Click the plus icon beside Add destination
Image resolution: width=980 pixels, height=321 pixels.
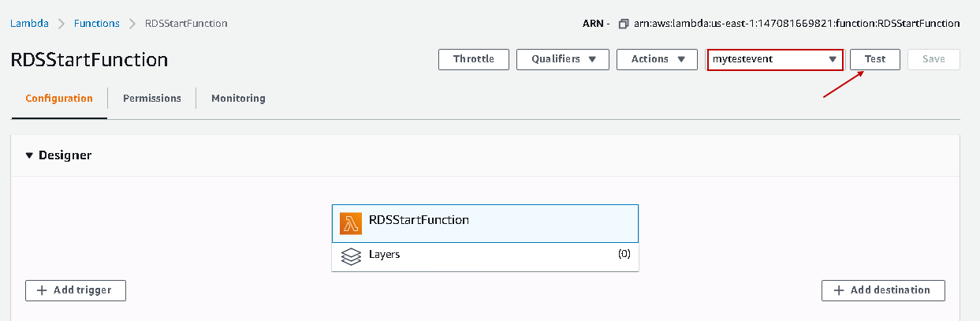pos(839,290)
